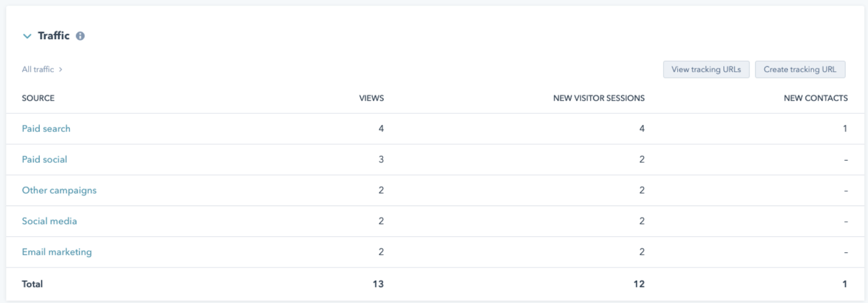Click the VIEWS column header
868x303 pixels.
pyautogui.click(x=371, y=98)
